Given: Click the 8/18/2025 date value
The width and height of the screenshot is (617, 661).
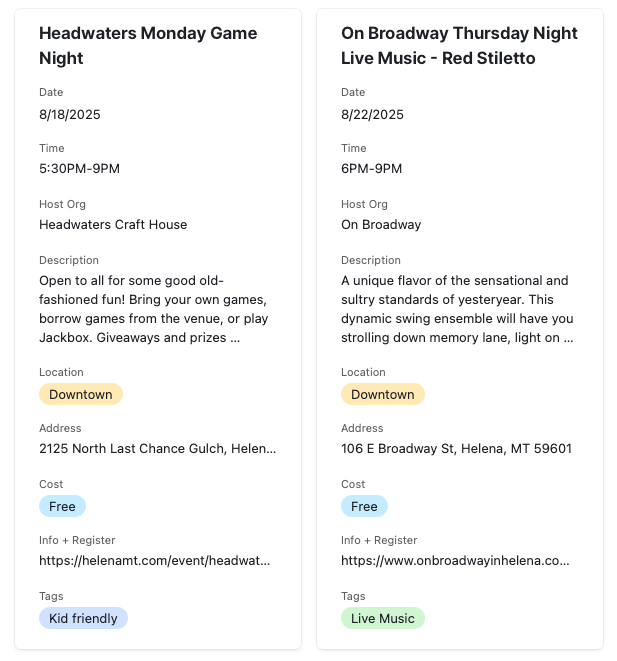Looking at the screenshot, I should (70, 114).
